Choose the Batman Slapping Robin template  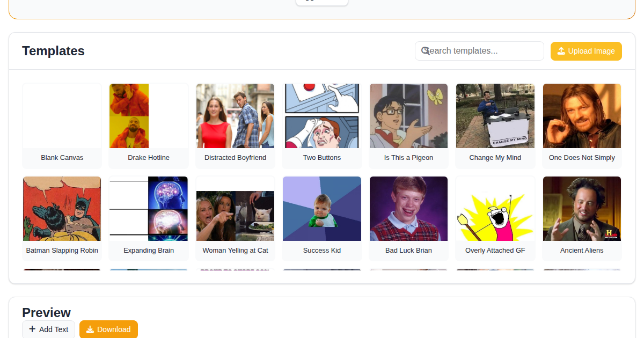click(62, 218)
